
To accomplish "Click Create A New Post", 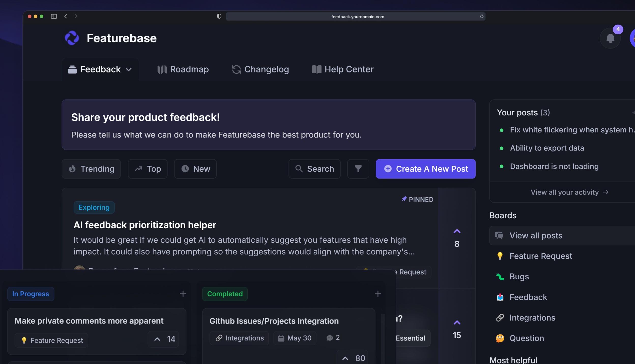I will pyautogui.click(x=426, y=169).
